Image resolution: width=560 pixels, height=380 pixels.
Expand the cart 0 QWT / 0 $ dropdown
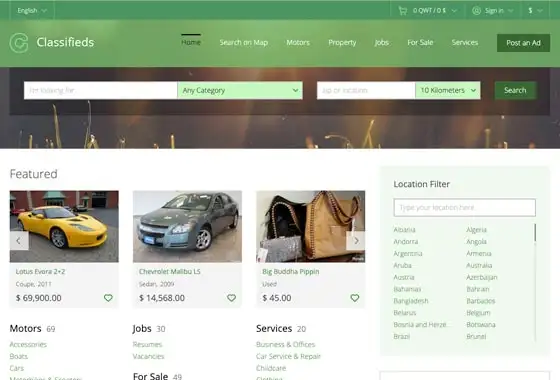(x=435, y=11)
